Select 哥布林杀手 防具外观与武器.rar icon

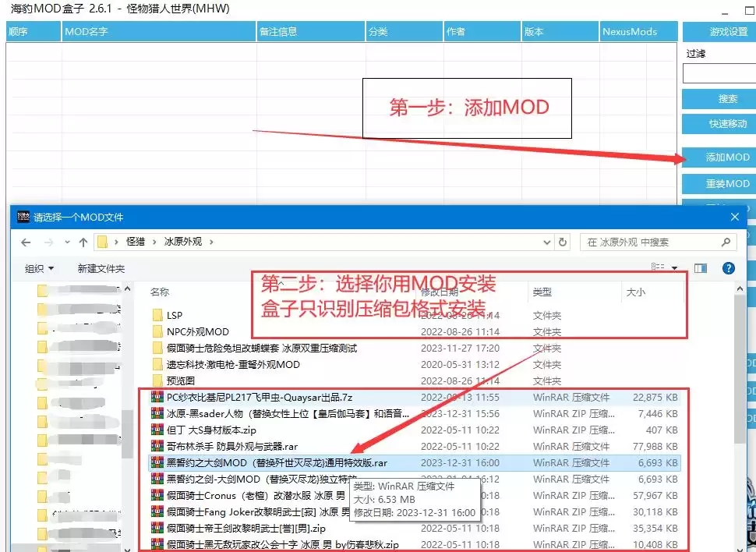[x=157, y=447]
